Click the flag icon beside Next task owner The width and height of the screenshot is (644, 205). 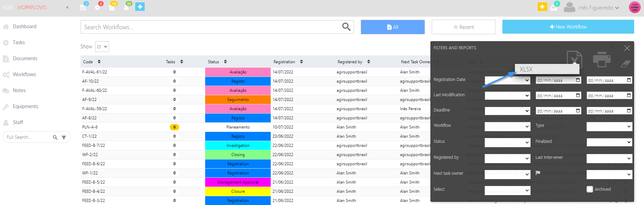(x=538, y=173)
